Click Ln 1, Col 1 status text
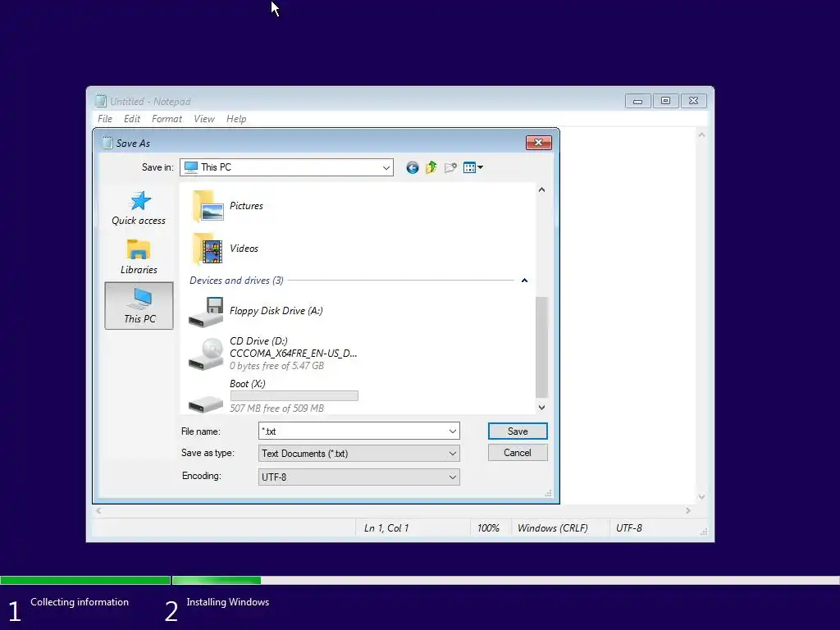 386,528
